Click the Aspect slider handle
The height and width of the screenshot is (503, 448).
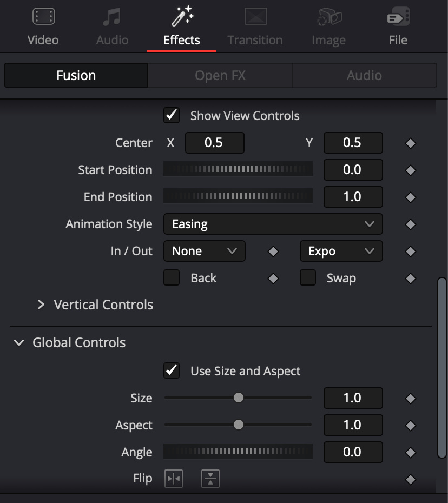[239, 425]
